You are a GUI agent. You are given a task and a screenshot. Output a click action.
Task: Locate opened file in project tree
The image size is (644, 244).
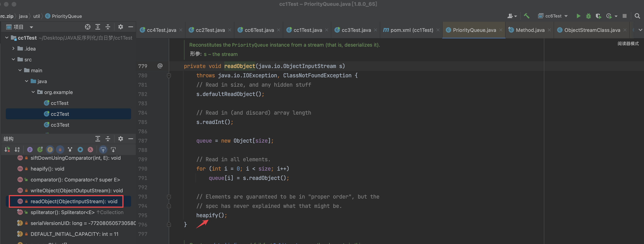87,27
